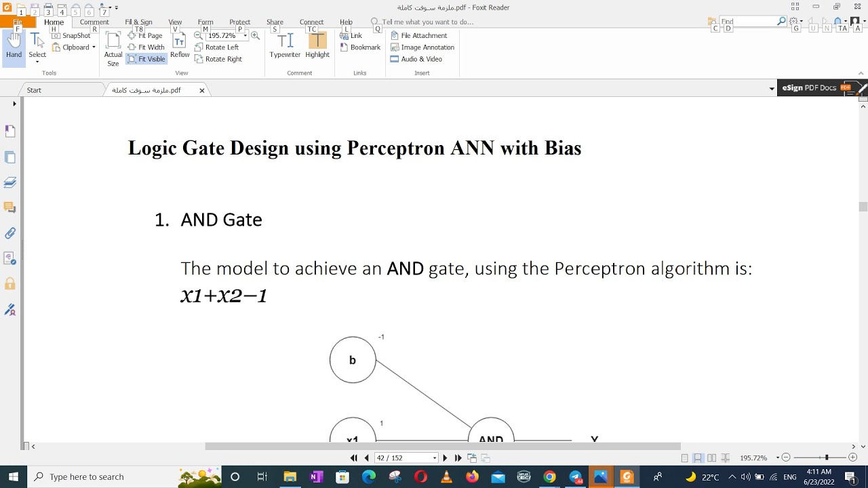Image resolution: width=868 pixels, height=488 pixels.
Task: Open the Clipboard dropdown
Action: click(x=94, y=47)
